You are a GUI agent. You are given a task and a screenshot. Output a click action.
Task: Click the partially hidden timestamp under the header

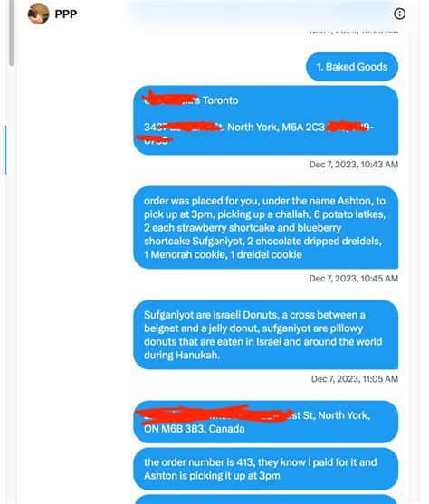[353, 32]
